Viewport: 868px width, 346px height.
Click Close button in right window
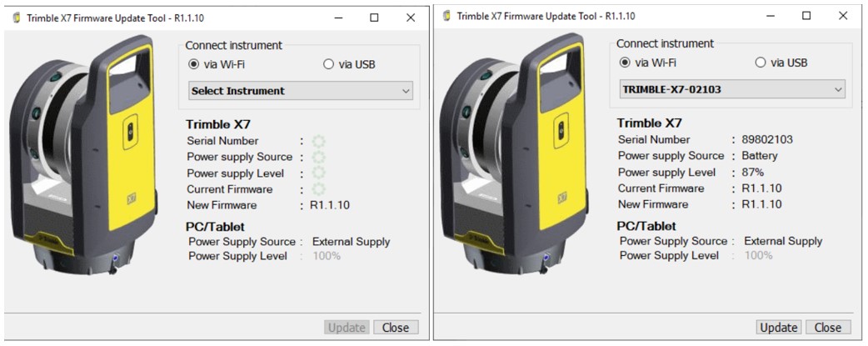[828, 328]
